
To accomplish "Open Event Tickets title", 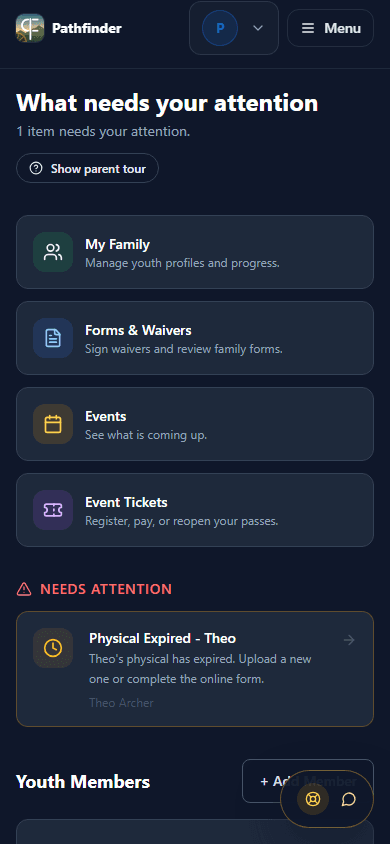I will [126, 503].
